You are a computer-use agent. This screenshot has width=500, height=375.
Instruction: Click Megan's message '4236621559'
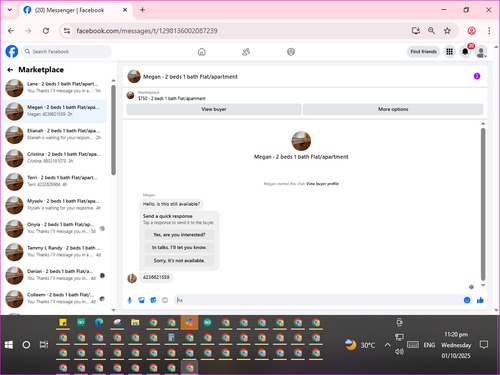(x=156, y=277)
